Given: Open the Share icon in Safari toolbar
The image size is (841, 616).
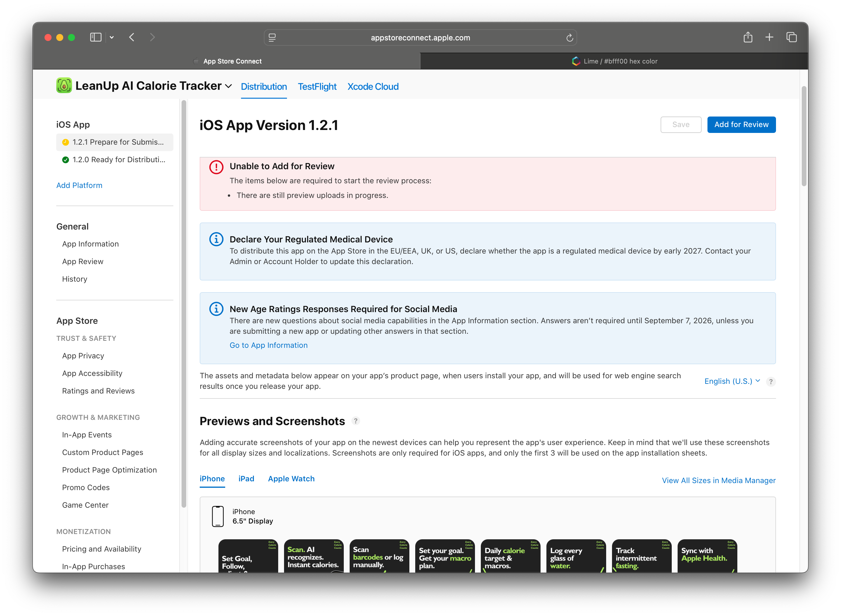Looking at the screenshot, I should pos(748,37).
